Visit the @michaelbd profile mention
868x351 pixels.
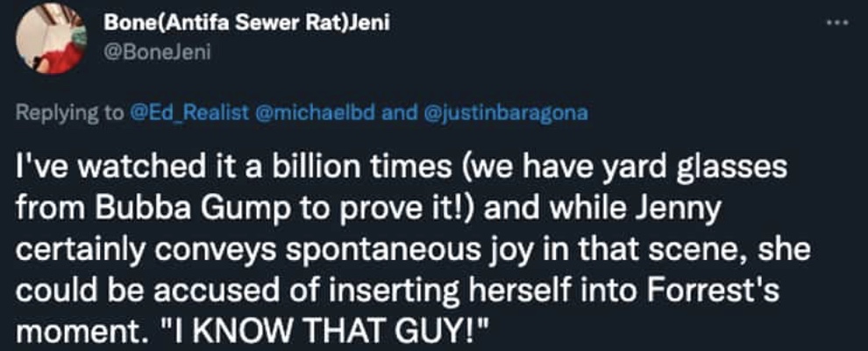click(316, 112)
